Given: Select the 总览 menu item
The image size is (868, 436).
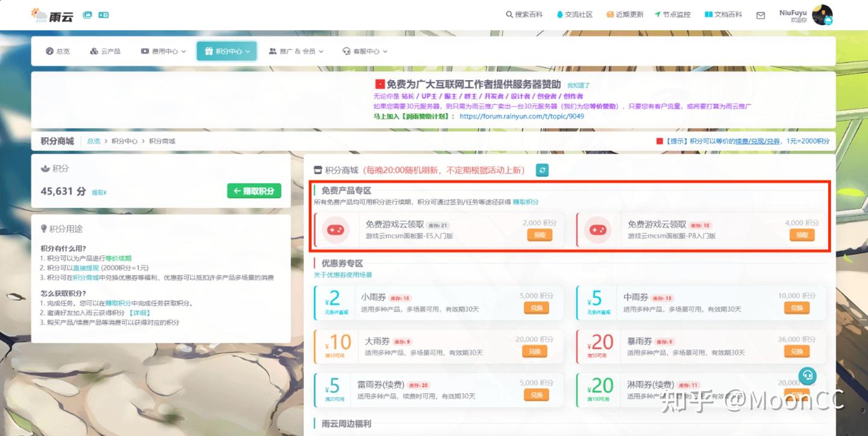Looking at the screenshot, I should pos(57,51).
